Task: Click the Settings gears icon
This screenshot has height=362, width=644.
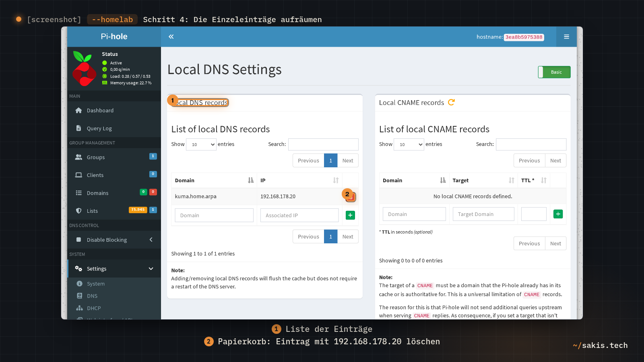Action: point(78,269)
